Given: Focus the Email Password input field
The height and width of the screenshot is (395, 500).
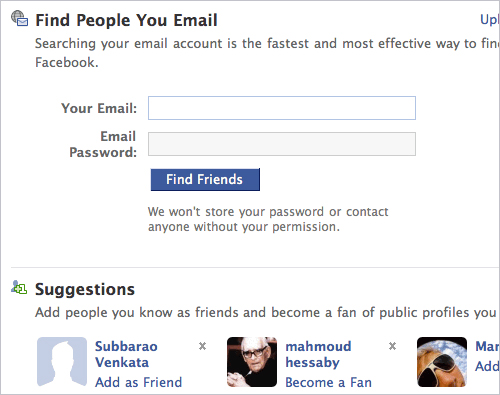Looking at the screenshot, I should (282, 144).
